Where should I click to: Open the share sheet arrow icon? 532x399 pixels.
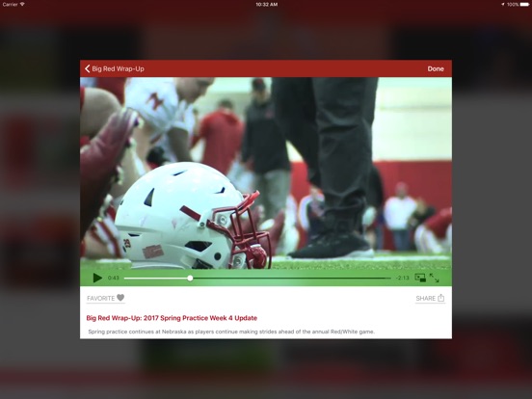440,298
